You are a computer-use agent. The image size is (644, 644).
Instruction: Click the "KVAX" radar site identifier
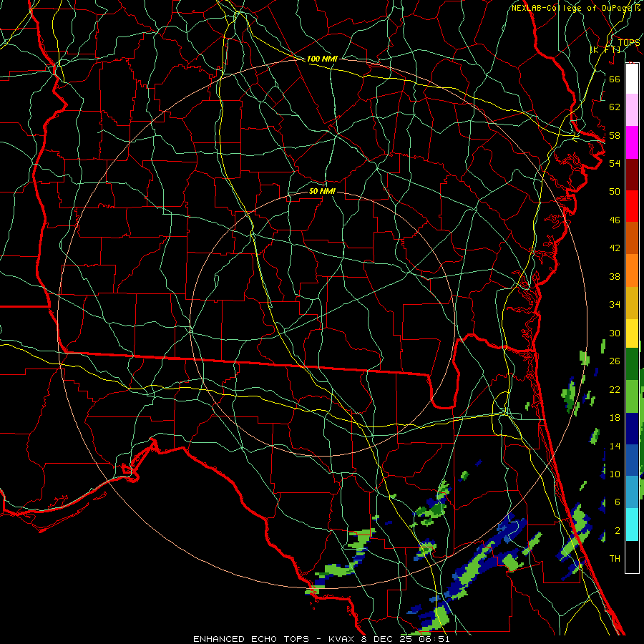pos(343,639)
